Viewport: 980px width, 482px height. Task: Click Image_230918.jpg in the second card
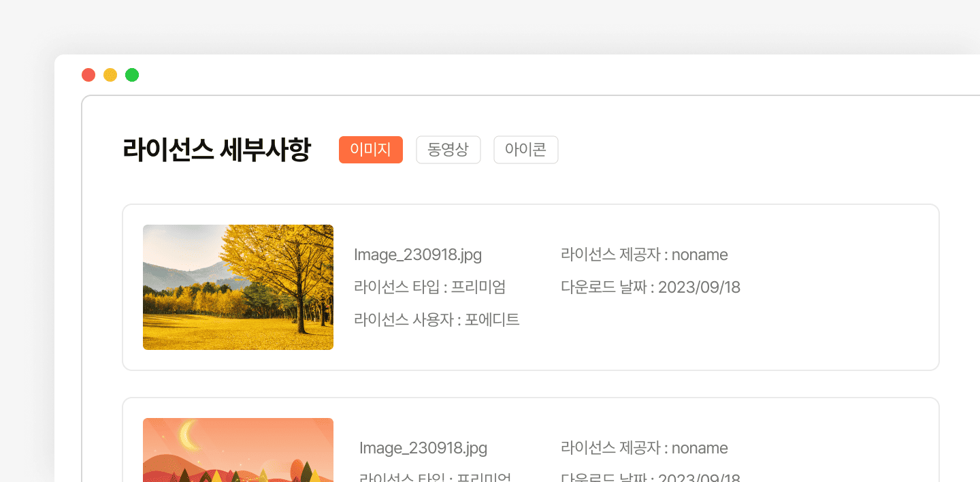(x=423, y=449)
